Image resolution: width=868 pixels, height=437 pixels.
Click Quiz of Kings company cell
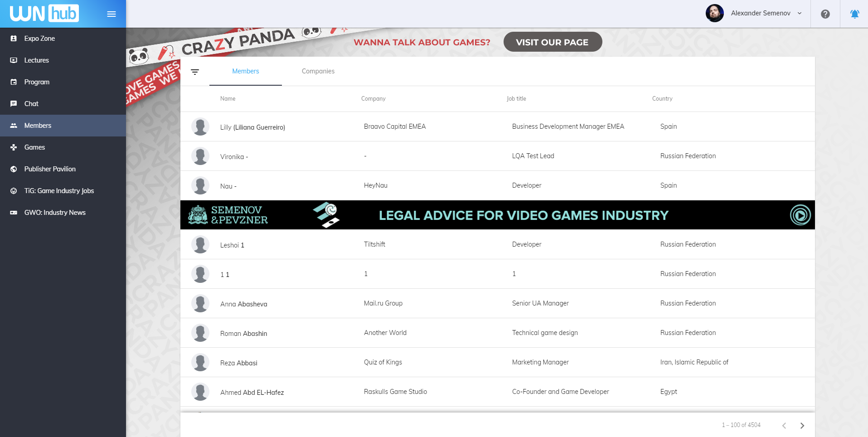pyautogui.click(x=383, y=362)
